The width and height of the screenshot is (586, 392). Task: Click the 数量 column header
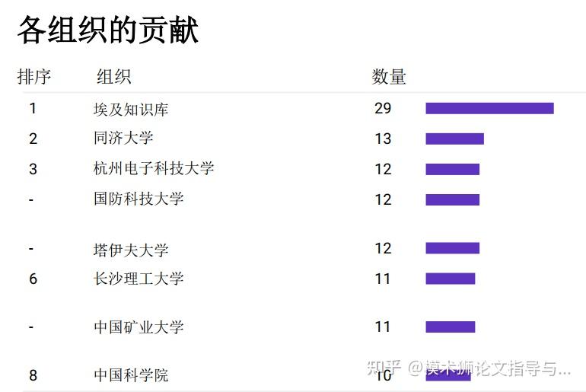pyautogui.click(x=389, y=77)
